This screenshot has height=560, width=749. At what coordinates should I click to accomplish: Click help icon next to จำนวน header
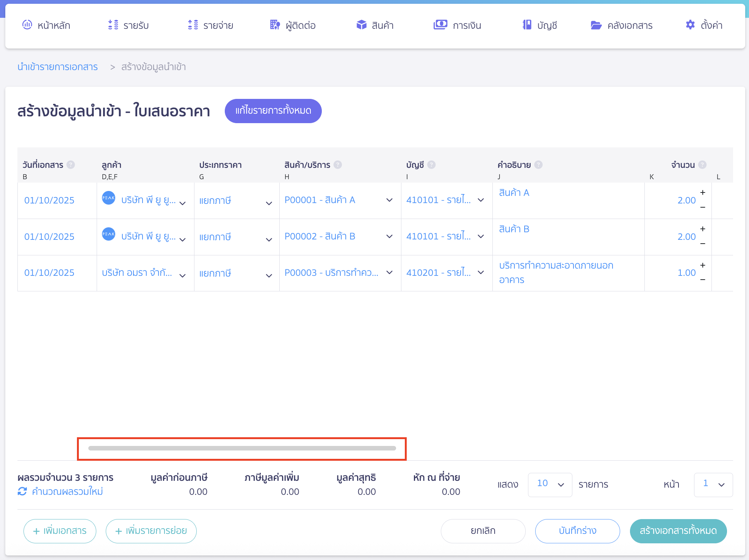click(702, 165)
